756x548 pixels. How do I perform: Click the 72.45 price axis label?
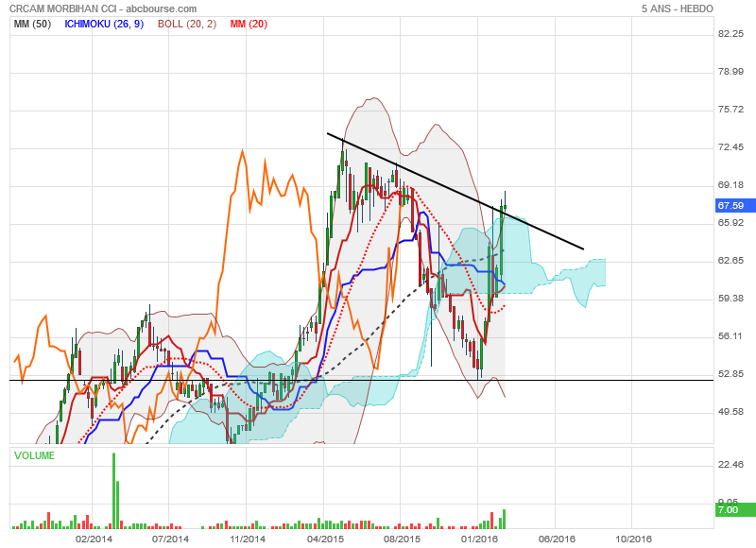pos(730,147)
